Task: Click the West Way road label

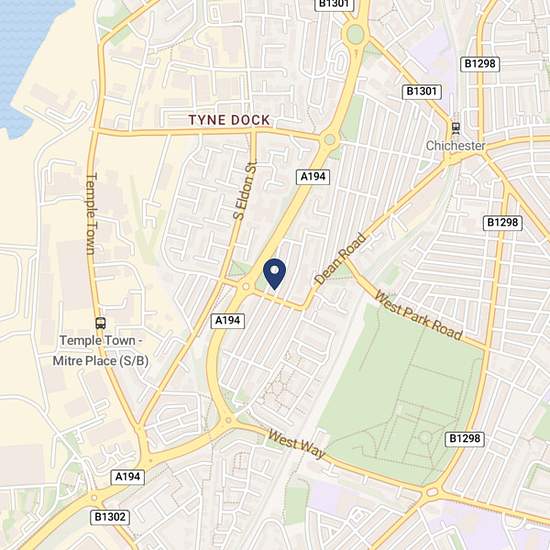Action: [296, 444]
